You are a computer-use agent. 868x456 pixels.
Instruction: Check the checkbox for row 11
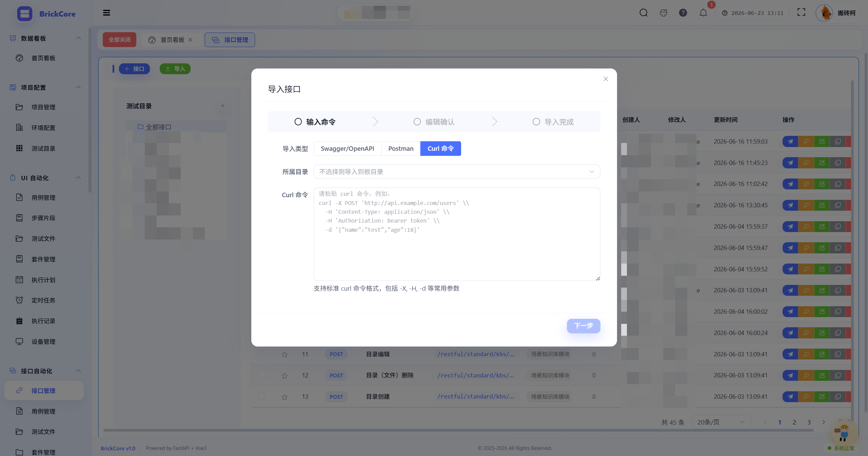point(261,354)
